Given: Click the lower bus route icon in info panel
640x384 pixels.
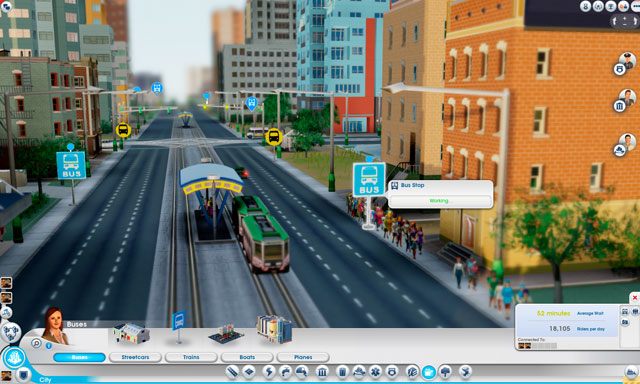Looking at the screenshot, I should point(625,322).
